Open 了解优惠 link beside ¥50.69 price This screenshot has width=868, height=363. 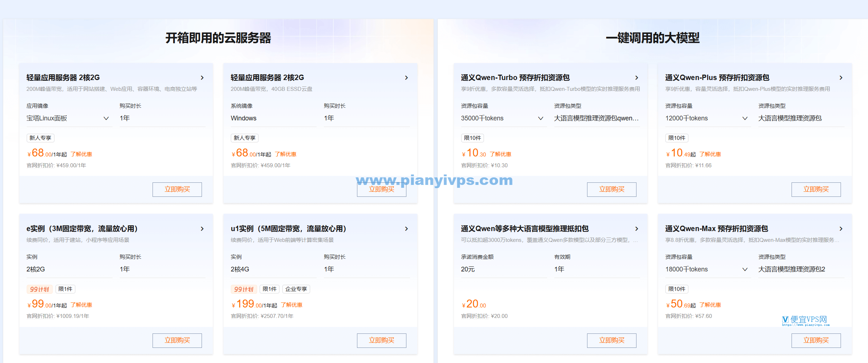pyautogui.click(x=710, y=305)
